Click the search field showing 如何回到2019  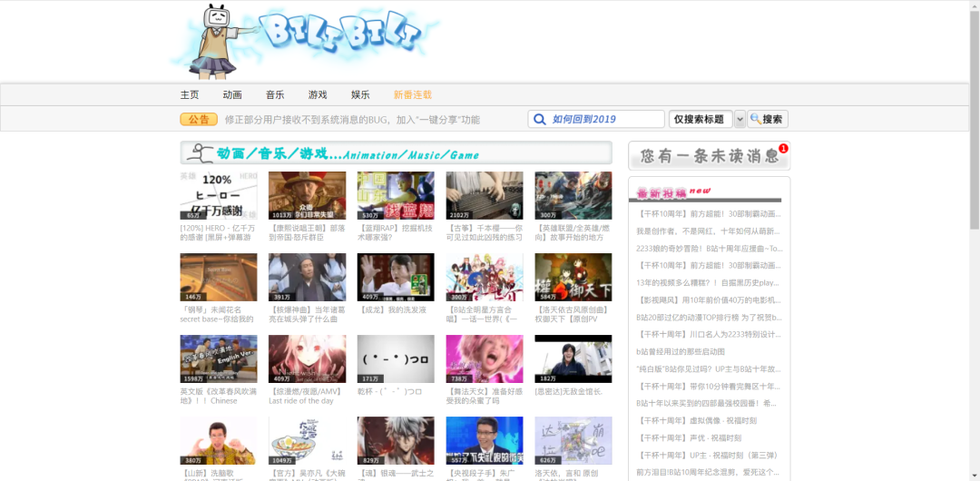[x=596, y=120]
